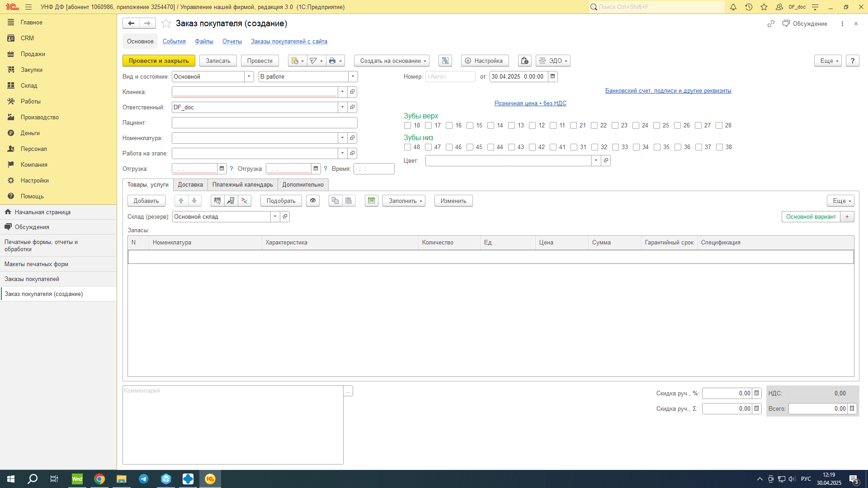Click the notifications bell icon
This screenshot has height=488, width=868.
click(x=733, y=7)
